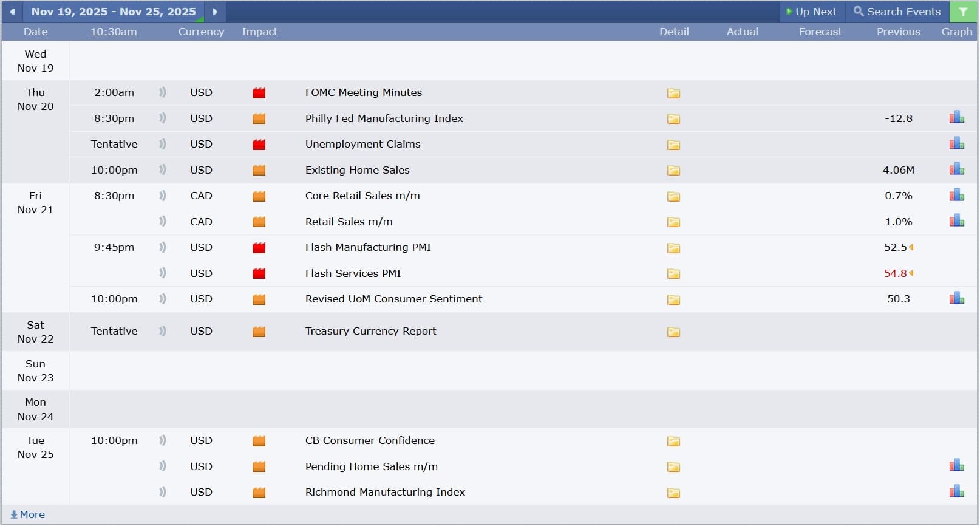Open Search Events
The width and height of the screenshot is (980, 526).
point(897,12)
